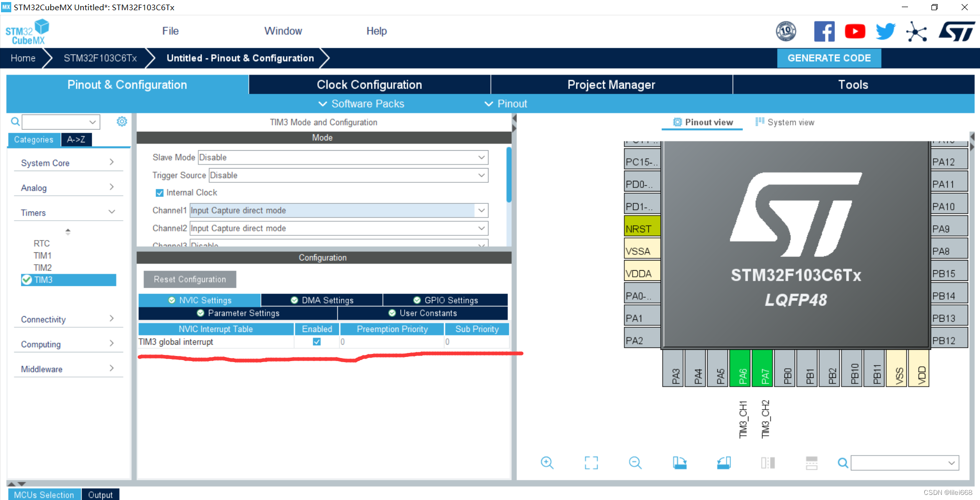Click the search magnifier in categories panel
Viewport: 980px width, 500px height.
(x=15, y=122)
